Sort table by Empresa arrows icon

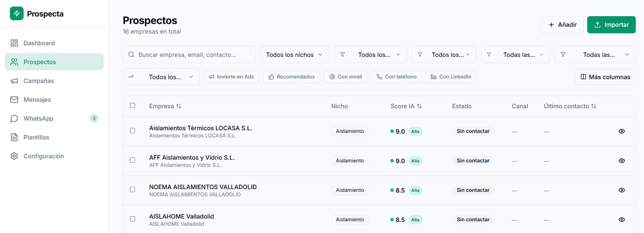click(x=179, y=106)
